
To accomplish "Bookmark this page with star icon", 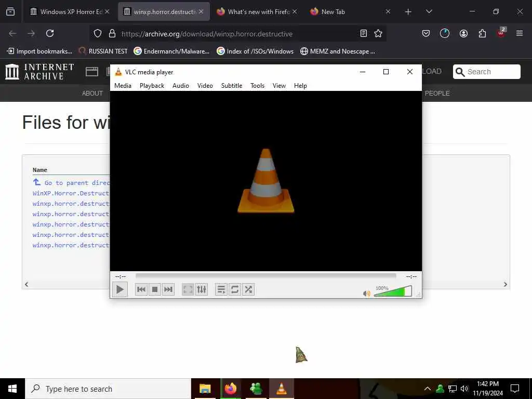I will [378, 33].
